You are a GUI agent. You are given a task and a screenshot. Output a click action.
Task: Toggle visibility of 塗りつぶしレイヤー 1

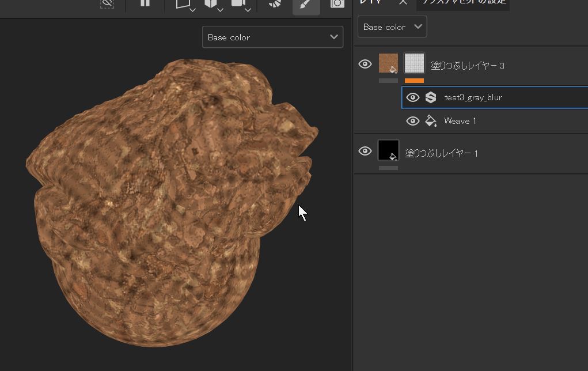point(365,152)
